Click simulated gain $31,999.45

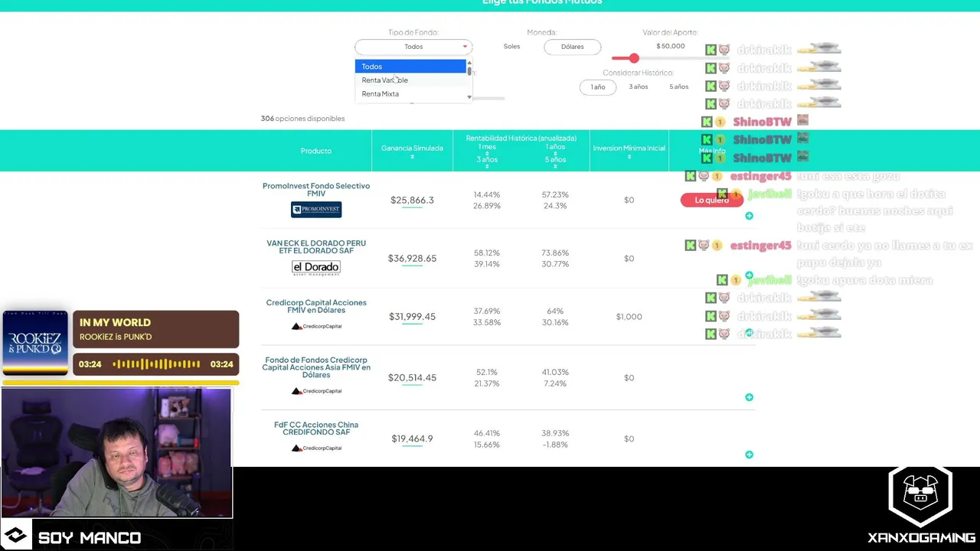point(412,317)
